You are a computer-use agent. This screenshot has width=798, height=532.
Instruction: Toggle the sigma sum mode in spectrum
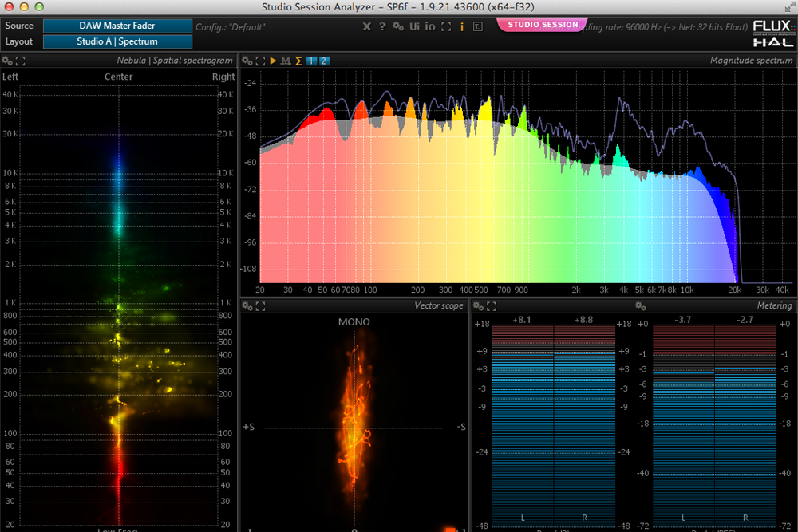coord(298,61)
